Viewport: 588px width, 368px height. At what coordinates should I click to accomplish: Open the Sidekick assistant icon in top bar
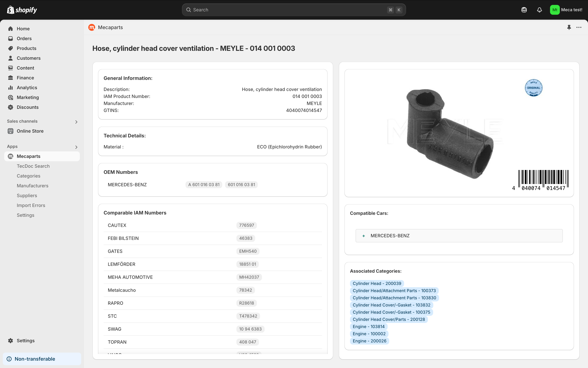click(524, 10)
